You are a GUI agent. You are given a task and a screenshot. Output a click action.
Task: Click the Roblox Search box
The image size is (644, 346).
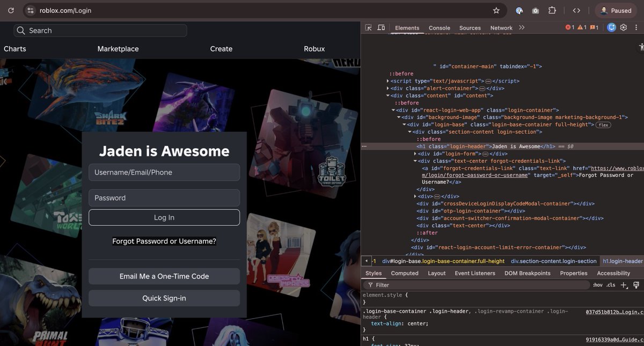(x=100, y=31)
